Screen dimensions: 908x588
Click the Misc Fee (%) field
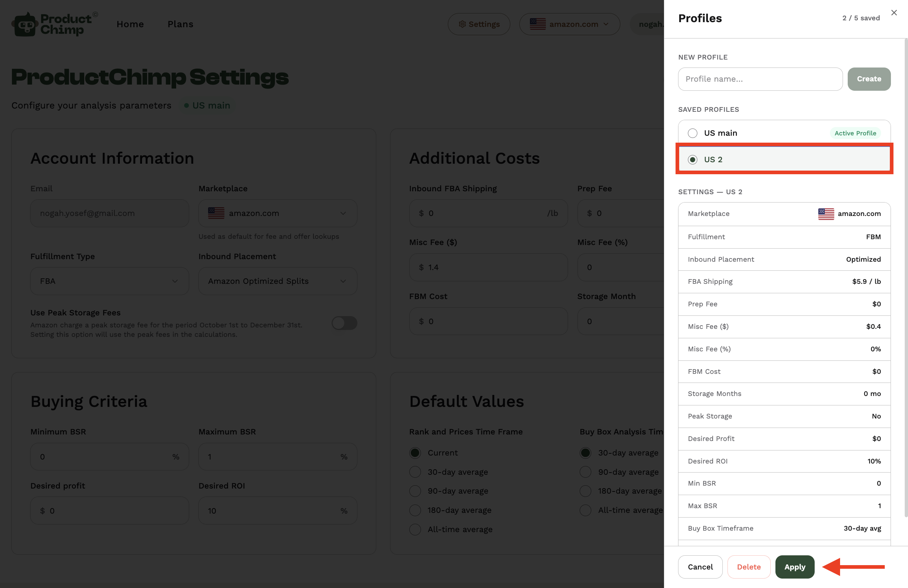(620, 267)
